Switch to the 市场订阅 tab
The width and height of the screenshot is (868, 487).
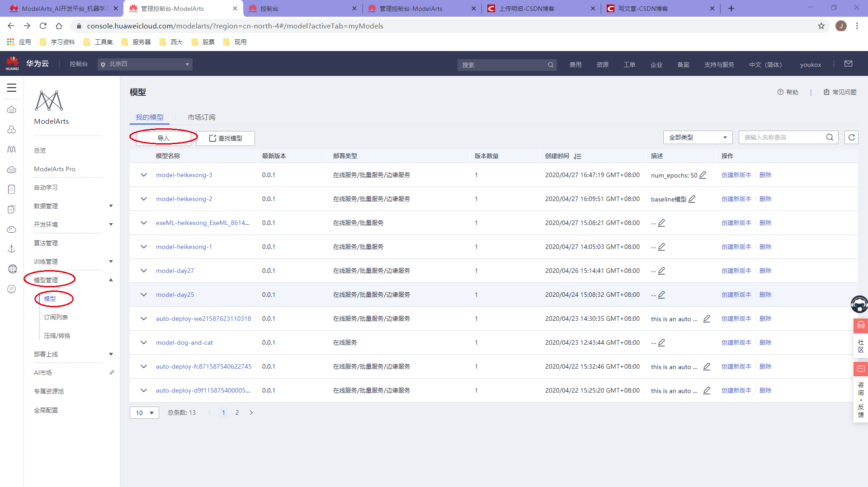(x=202, y=117)
